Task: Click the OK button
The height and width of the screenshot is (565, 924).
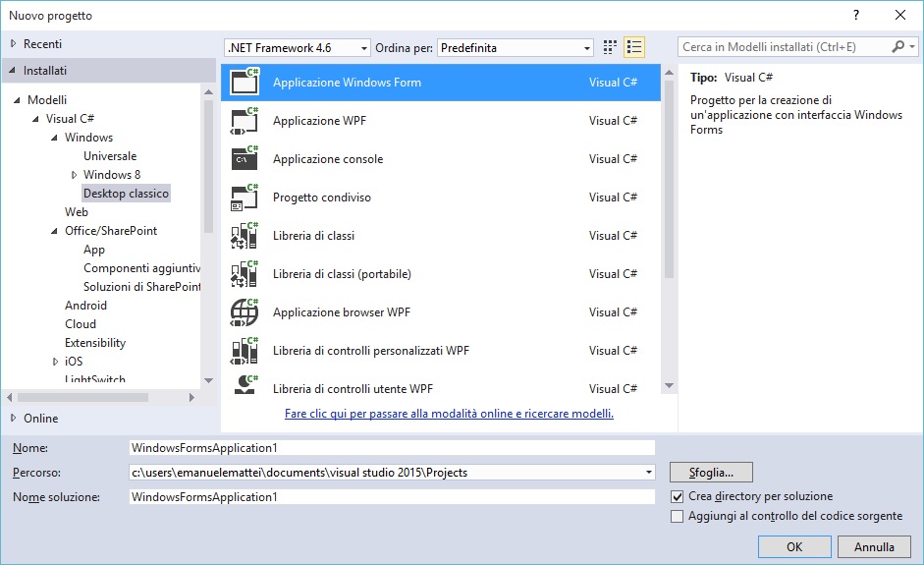Action: [x=794, y=546]
